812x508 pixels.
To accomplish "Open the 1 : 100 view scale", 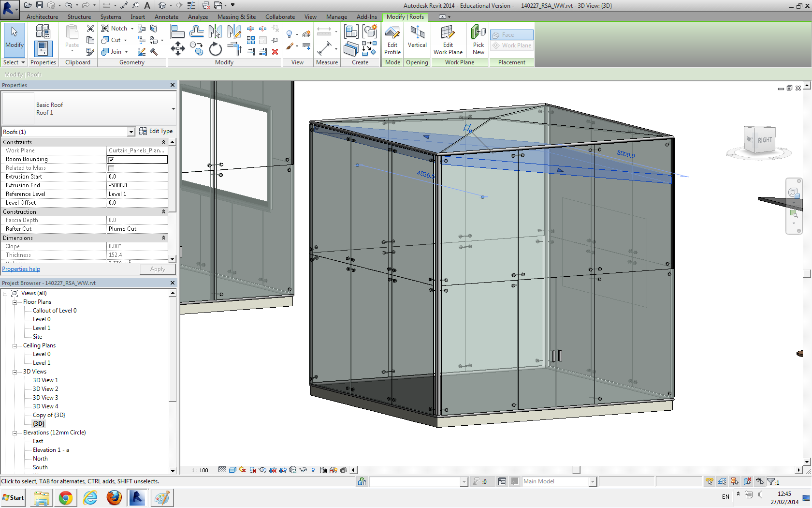I will pyautogui.click(x=200, y=470).
